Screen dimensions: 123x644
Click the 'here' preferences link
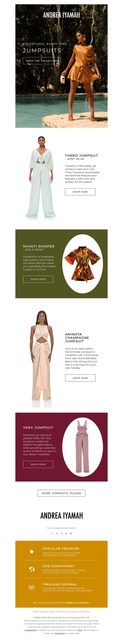pyautogui.click(x=80, y=630)
